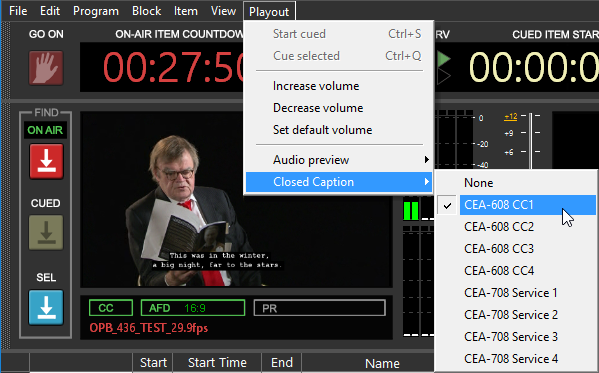599x373 pixels.
Task: Select Increase volume
Action: tap(339, 86)
